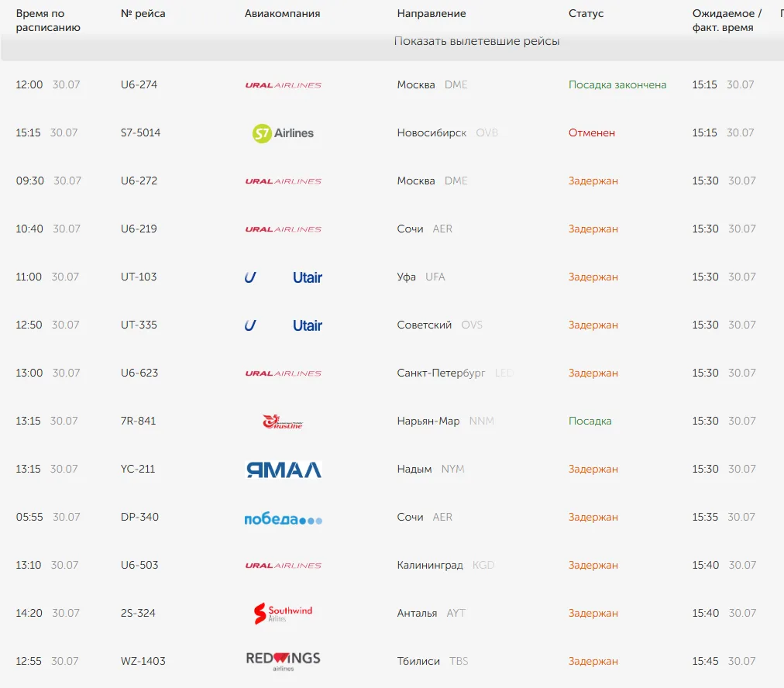
Task: Open flight S7-5014 to Новосибирск
Action: tap(392, 133)
